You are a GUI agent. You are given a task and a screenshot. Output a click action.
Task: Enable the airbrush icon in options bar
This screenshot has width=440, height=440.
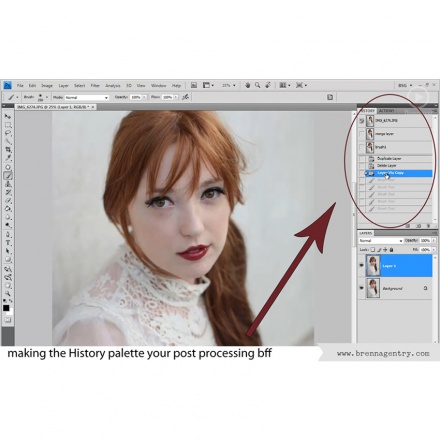(186, 97)
